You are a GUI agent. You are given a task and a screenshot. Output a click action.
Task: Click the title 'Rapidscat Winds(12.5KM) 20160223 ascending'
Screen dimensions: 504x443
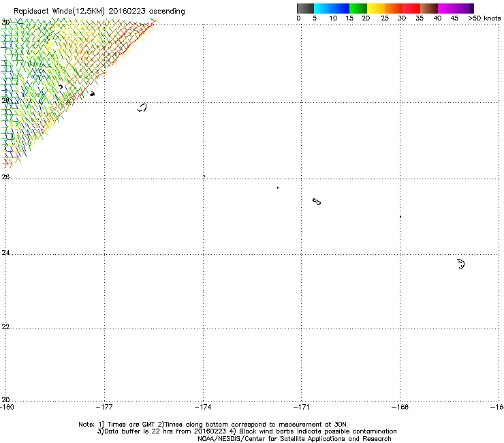tap(99, 12)
